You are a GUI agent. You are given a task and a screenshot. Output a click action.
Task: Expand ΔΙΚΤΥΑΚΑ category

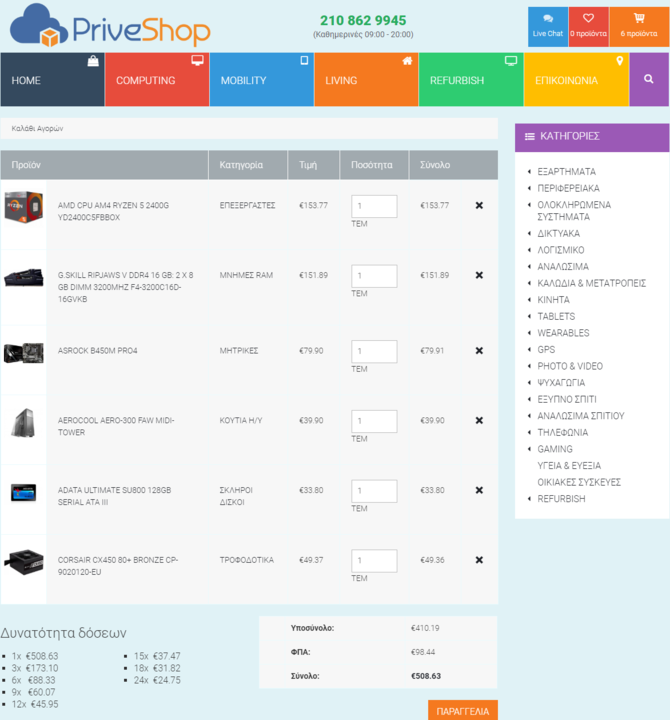(x=558, y=233)
